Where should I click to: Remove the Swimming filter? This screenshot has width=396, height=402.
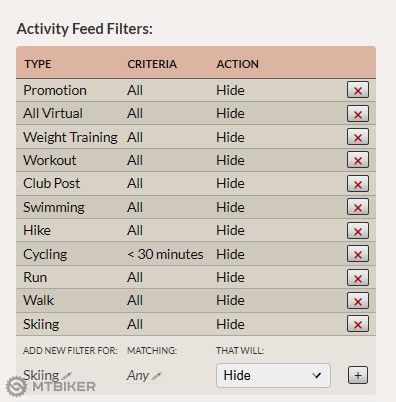(358, 207)
